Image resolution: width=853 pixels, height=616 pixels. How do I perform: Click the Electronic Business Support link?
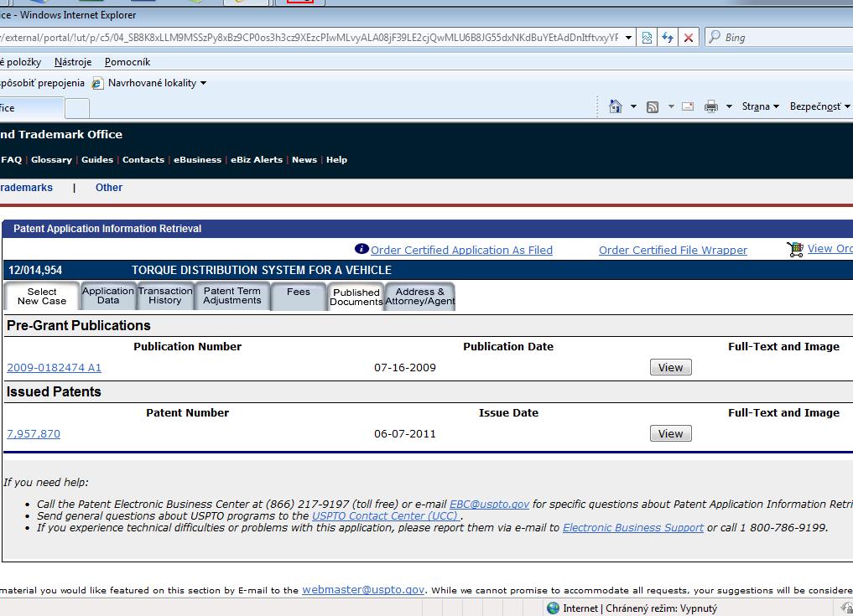point(632,527)
